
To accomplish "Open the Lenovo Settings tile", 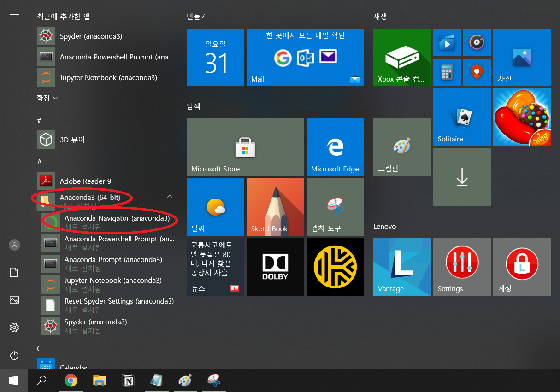I will [x=462, y=267].
